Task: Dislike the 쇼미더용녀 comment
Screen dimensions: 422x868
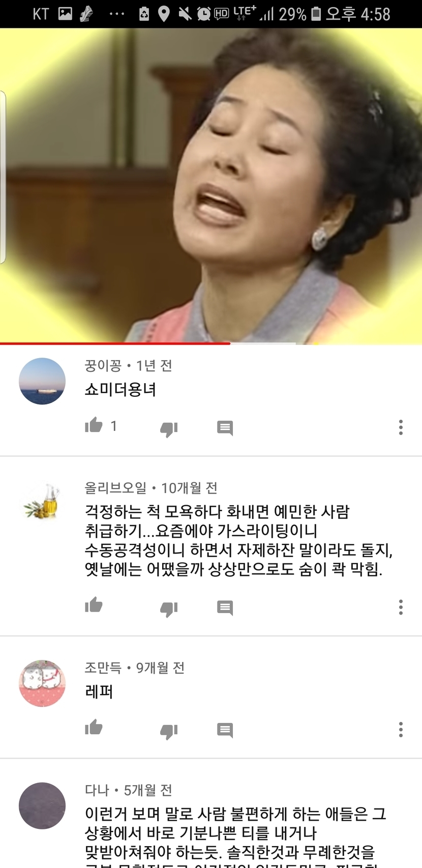Action: point(169,428)
